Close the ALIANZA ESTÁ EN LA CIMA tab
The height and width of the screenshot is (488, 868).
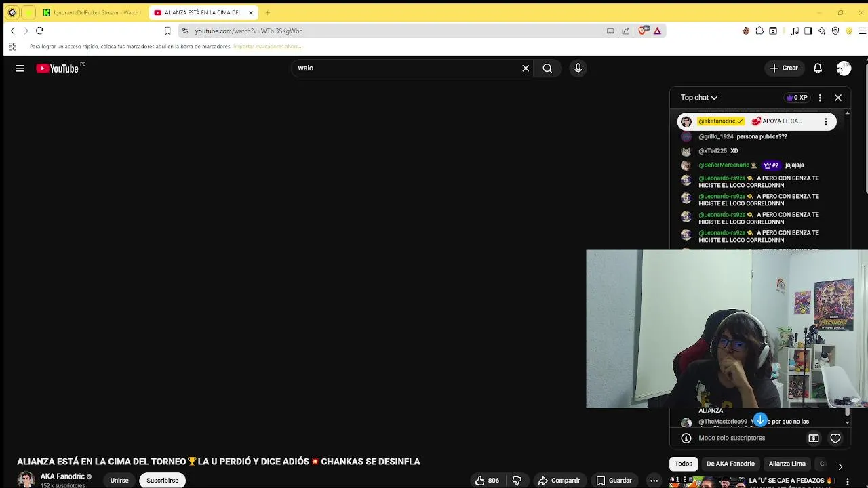coord(251,12)
